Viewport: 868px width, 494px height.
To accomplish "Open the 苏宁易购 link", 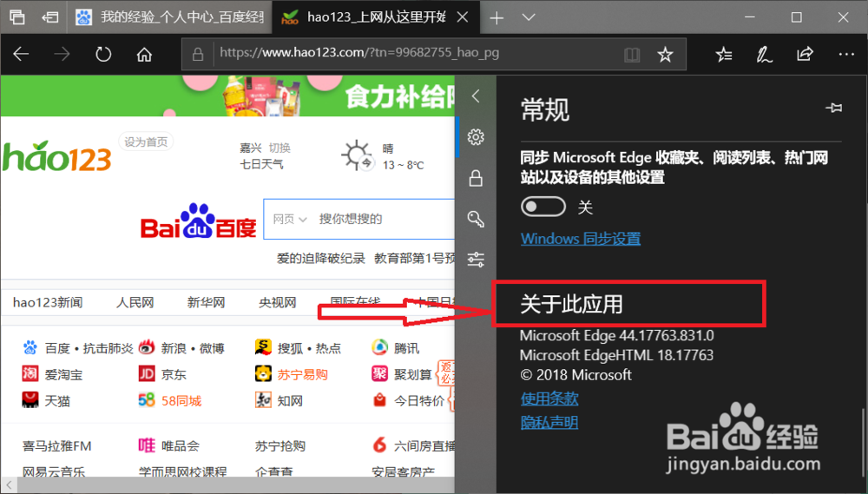I will 302,374.
